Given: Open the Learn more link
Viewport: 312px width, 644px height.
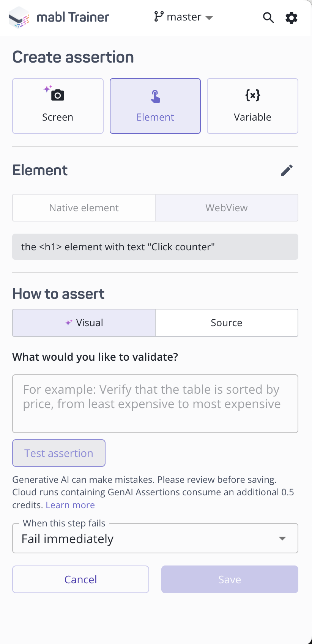Looking at the screenshot, I should pyautogui.click(x=70, y=505).
